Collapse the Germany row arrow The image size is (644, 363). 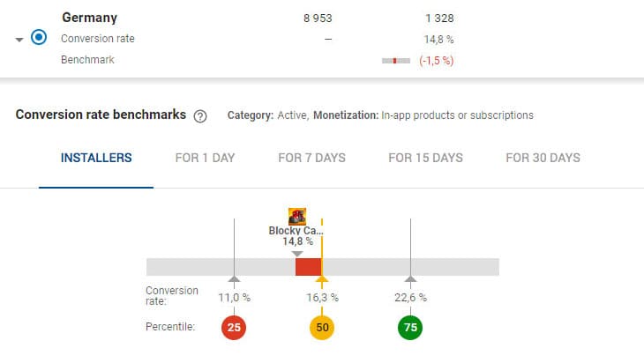pos(19,40)
